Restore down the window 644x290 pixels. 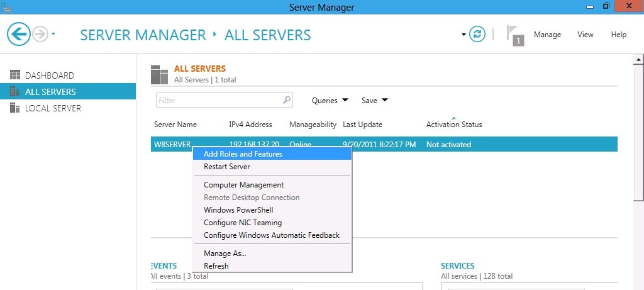coord(607,6)
